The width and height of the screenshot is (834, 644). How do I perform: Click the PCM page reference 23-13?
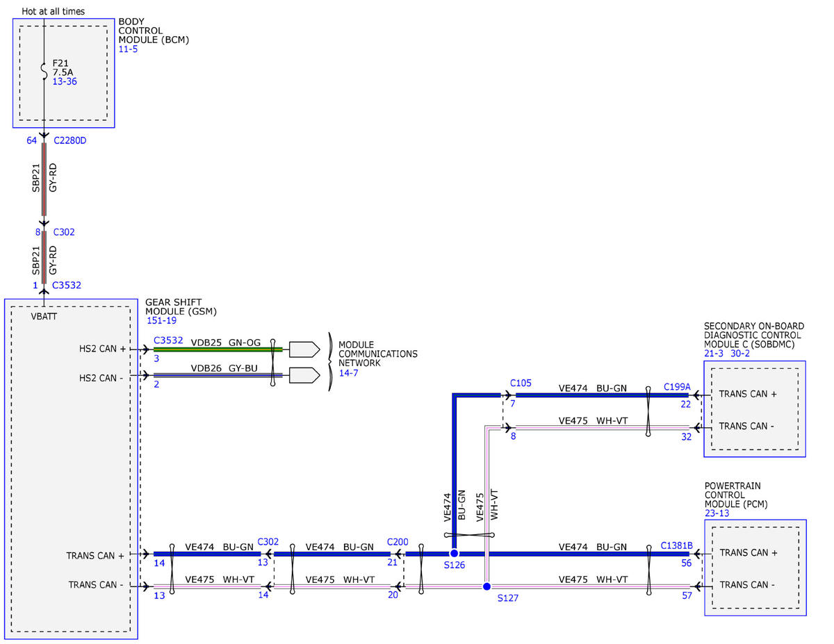click(x=717, y=513)
